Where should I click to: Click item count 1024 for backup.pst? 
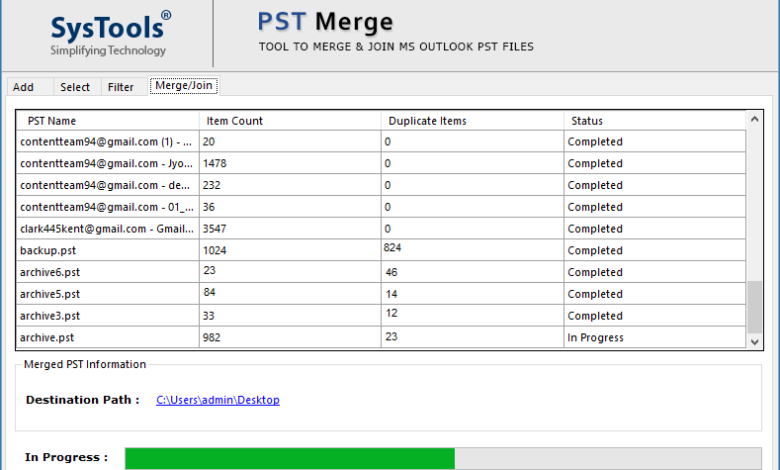(214, 250)
